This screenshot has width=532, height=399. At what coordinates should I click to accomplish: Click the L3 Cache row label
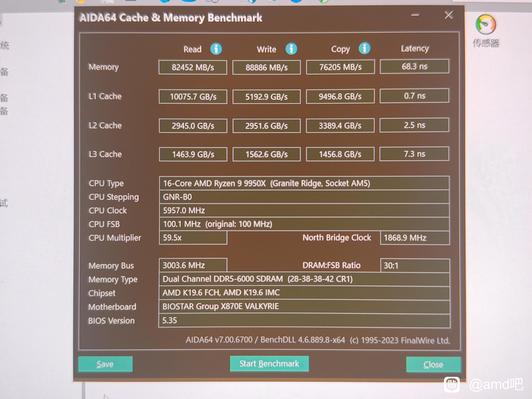coord(105,154)
